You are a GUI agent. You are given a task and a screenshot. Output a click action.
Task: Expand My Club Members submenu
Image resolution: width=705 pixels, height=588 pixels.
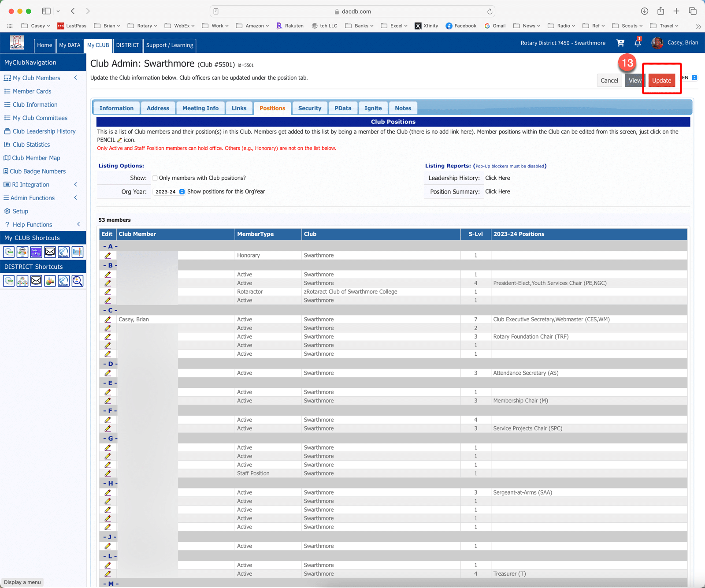click(76, 78)
